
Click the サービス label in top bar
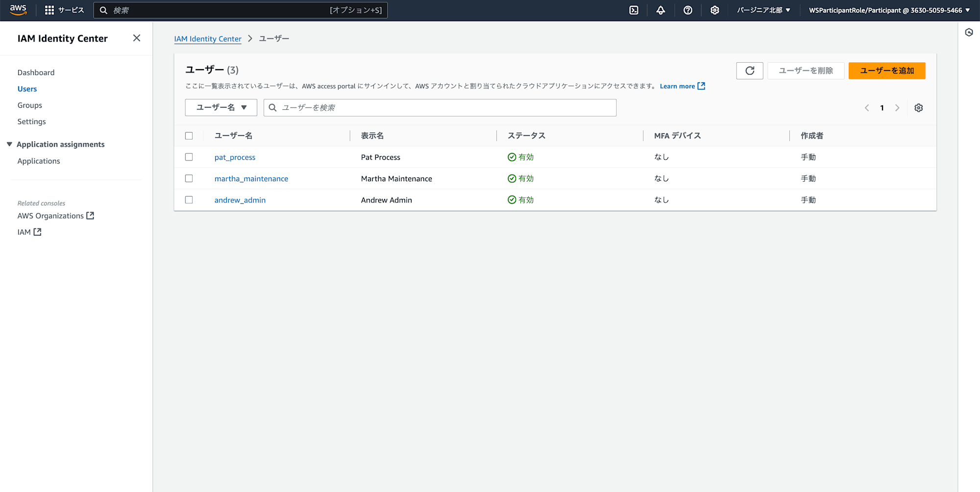pos(71,10)
